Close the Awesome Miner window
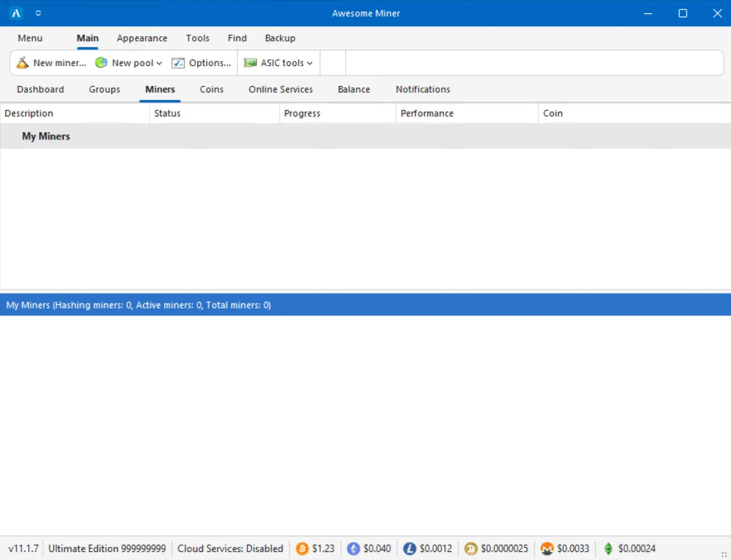This screenshot has width=731, height=560. click(x=717, y=13)
